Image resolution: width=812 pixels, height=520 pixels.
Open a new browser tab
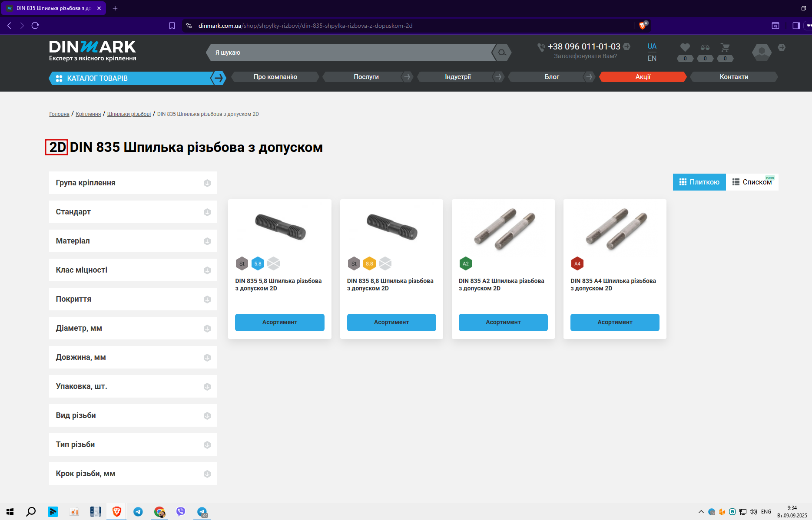(x=115, y=8)
